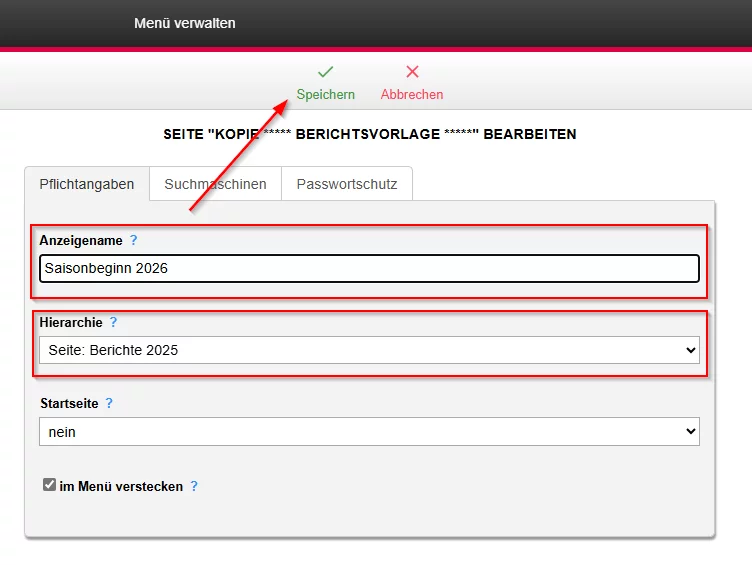Click the green checkmark save icon
The image size is (752, 565).
[x=325, y=72]
